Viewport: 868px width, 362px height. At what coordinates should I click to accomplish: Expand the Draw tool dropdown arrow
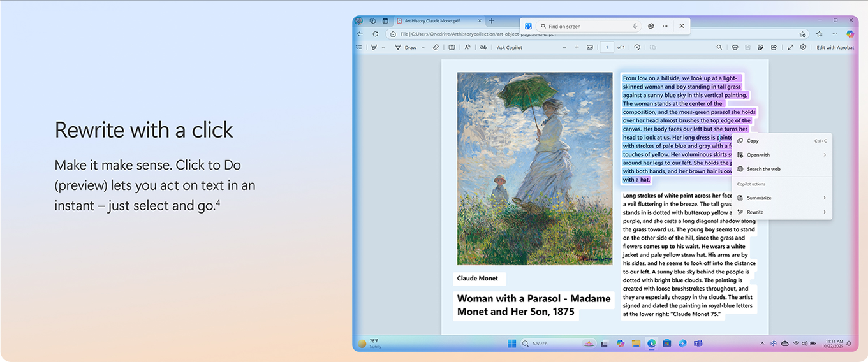point(423,47)
